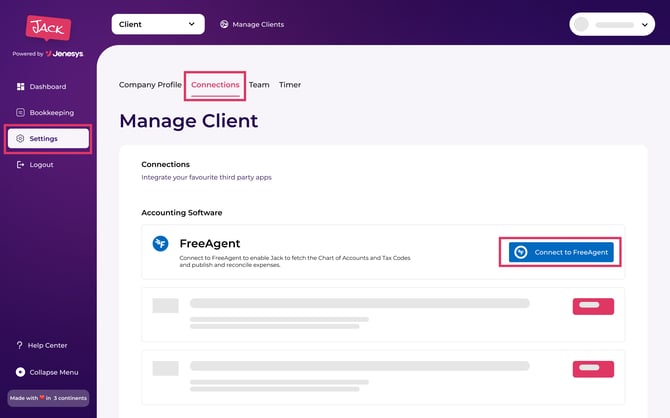Open Bookkeeping in the sidebar

click(48, 112)
